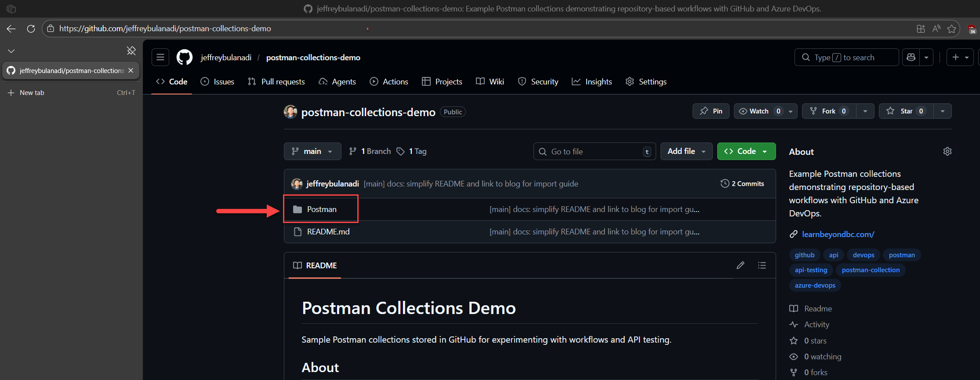Click the read aloud icon
The height and width of the screenshot is (380, 980).
[x=936, y=29]
